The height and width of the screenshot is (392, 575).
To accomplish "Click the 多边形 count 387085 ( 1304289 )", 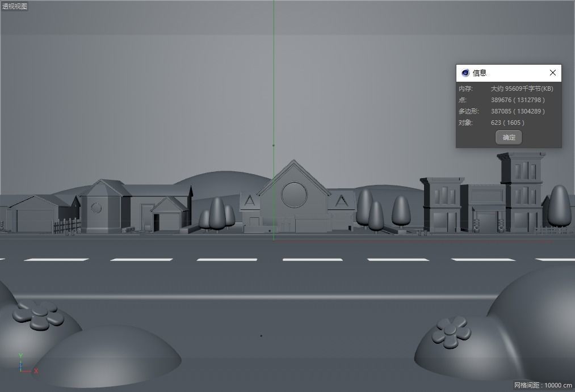I will click(x=518, y=111).
